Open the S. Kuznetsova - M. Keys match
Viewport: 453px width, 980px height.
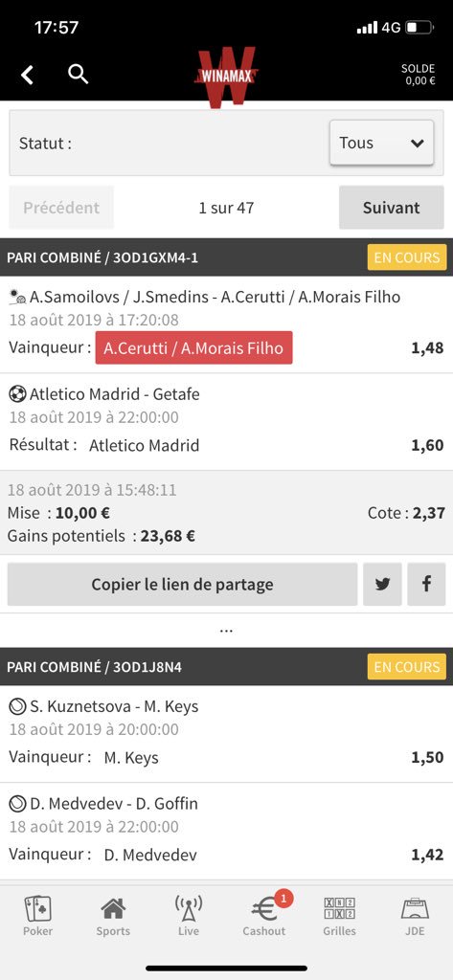(114, 706)
